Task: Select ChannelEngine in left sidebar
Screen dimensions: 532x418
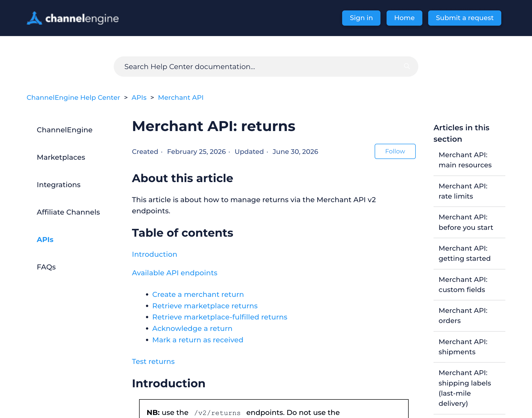Action: tap(64, 130)
